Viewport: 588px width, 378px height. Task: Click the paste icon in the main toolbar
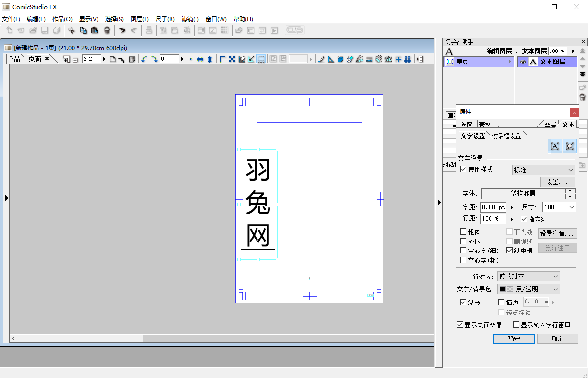click(x=95, y=30)
